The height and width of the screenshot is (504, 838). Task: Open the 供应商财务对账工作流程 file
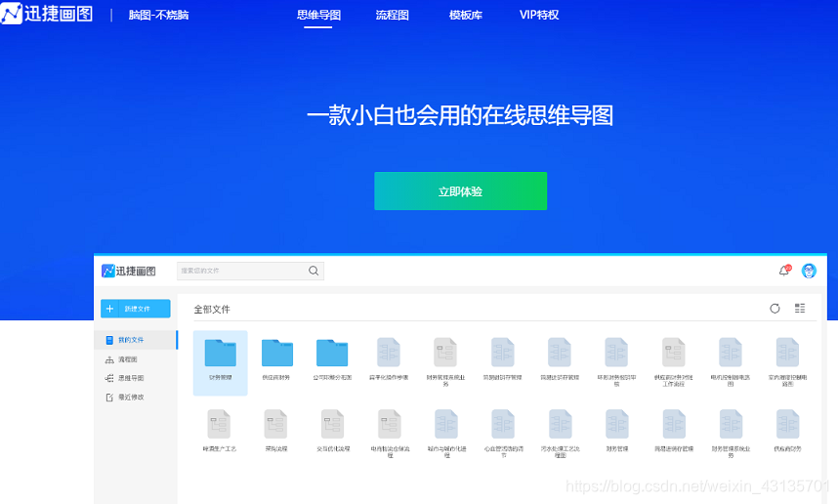[673, 361]
